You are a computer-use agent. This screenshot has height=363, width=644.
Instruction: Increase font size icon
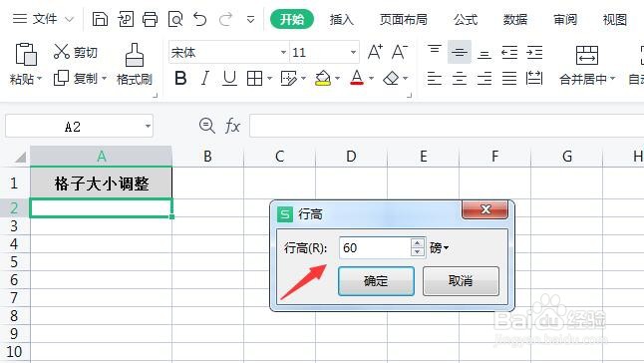tap(375, 52)
